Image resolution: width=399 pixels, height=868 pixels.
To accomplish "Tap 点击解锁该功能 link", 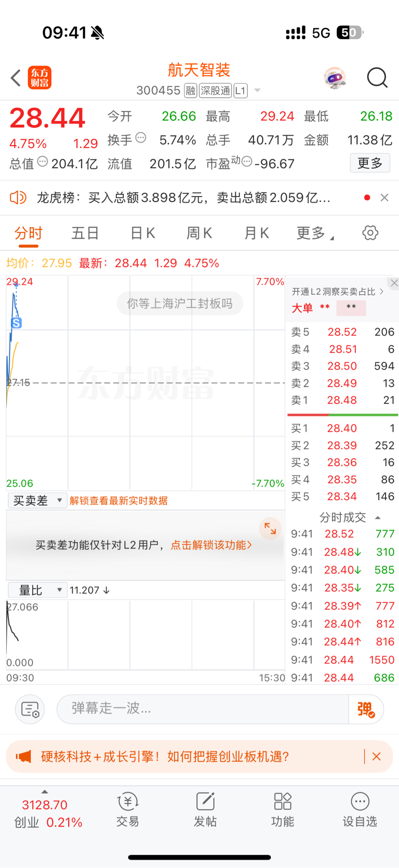I will click(x=211, y=545).
